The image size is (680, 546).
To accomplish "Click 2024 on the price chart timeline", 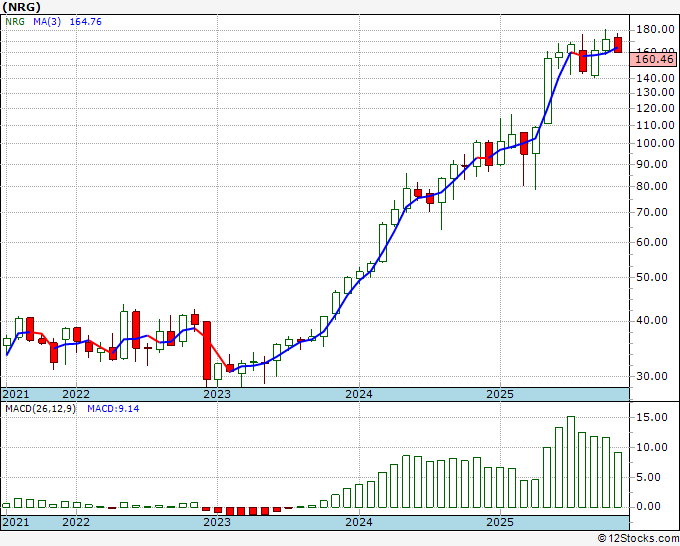I will click(x=358, y=395).
